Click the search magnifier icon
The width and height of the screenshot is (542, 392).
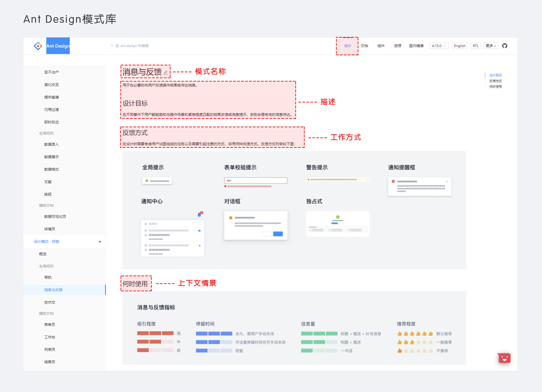112,46
